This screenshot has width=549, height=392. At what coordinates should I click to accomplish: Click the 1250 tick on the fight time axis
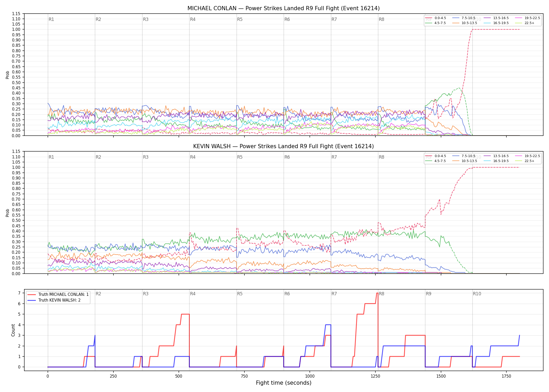tap(375, 376)
